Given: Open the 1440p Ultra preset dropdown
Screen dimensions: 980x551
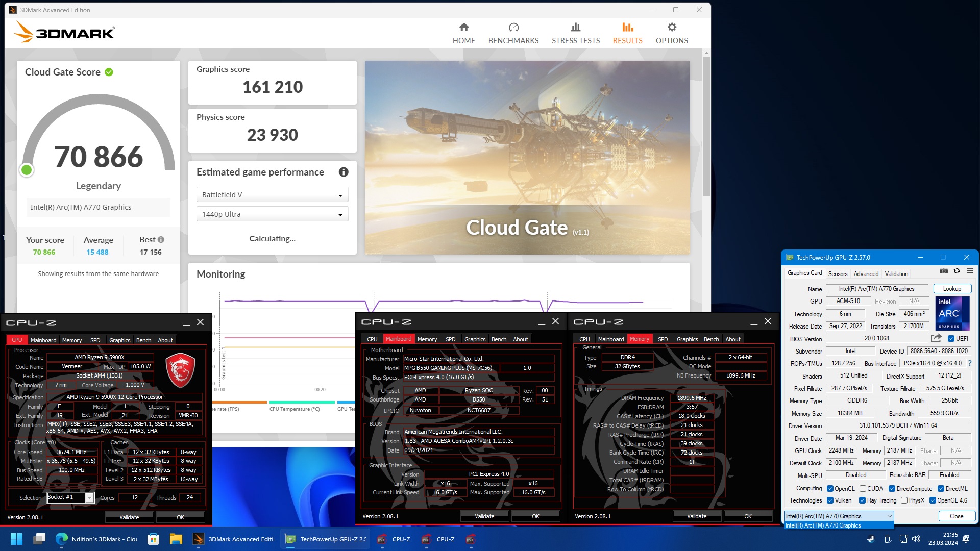Looking at the screenshot, I should 272,214.
